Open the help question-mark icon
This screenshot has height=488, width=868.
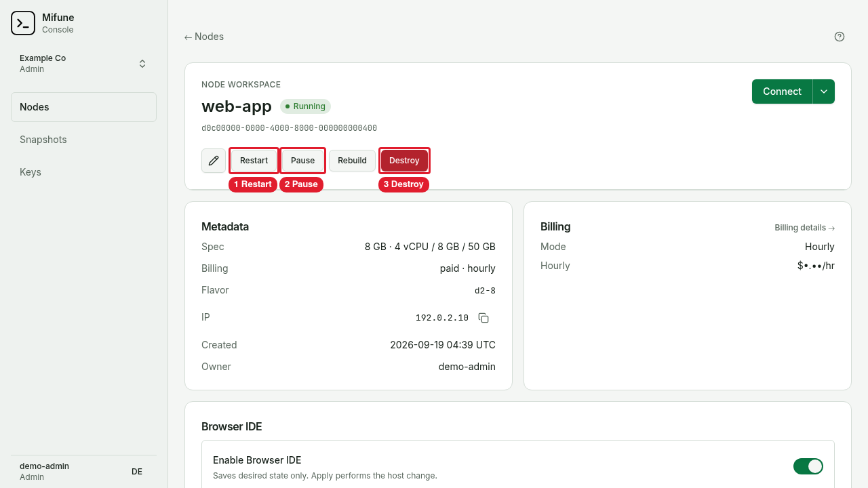[840, 37]
